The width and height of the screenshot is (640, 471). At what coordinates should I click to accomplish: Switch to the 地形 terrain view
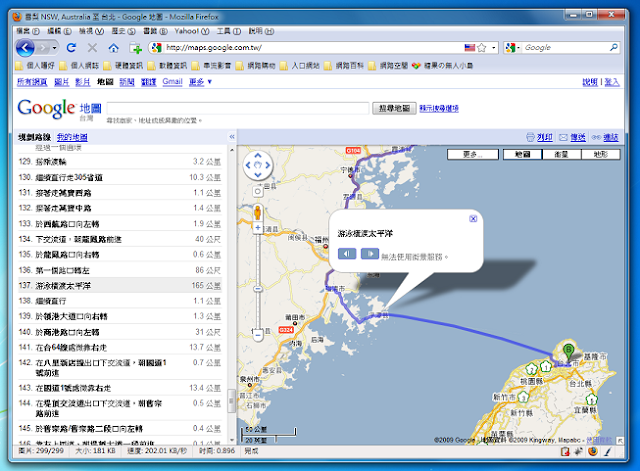tap(601, 154)
